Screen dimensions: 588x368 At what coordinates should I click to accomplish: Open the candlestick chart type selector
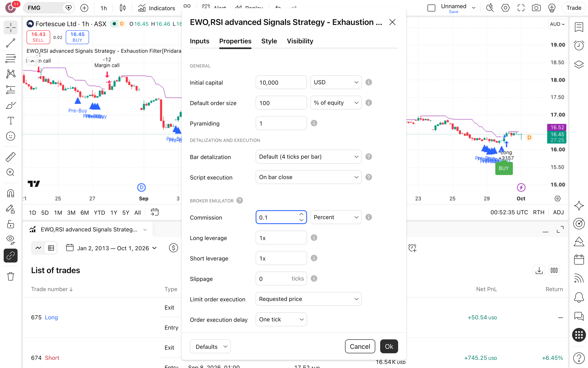click(123, 8)
